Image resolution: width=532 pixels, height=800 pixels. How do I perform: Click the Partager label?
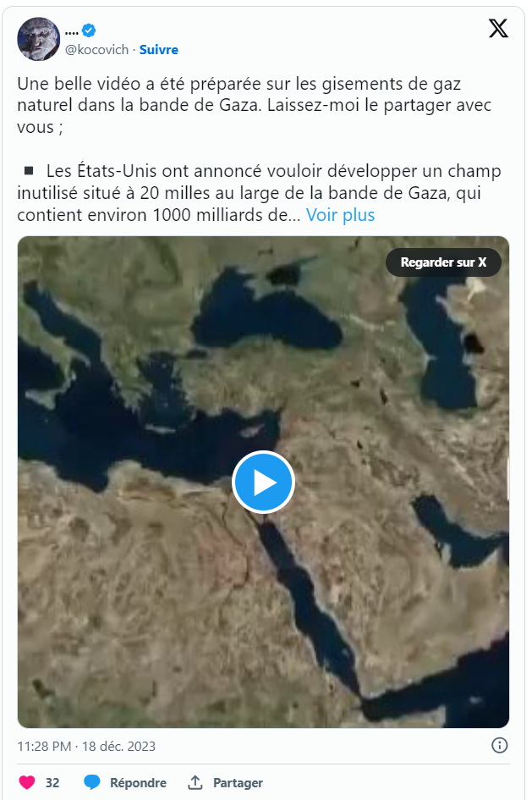point(238,783)
